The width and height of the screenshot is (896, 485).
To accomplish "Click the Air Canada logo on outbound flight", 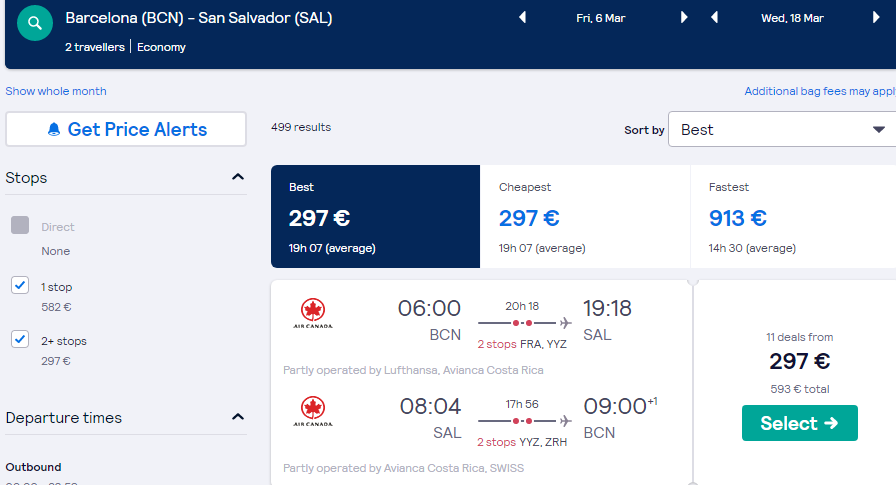I will tap(313, 313).
